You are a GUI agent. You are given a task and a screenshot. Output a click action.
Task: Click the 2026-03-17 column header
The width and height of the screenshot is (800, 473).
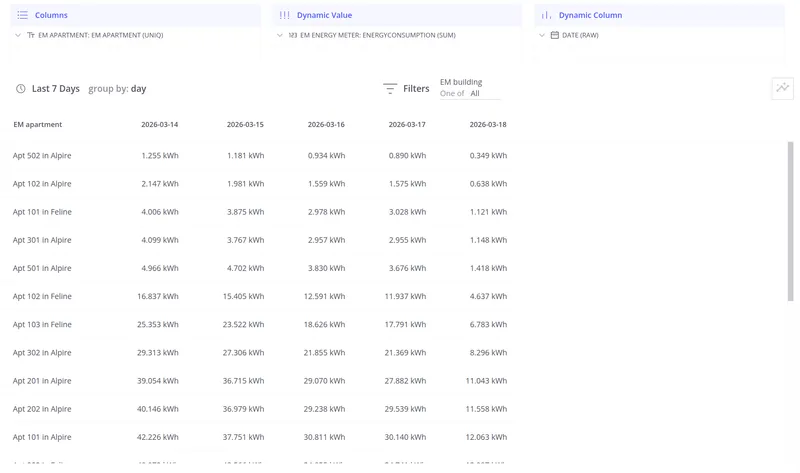point(407,125)
